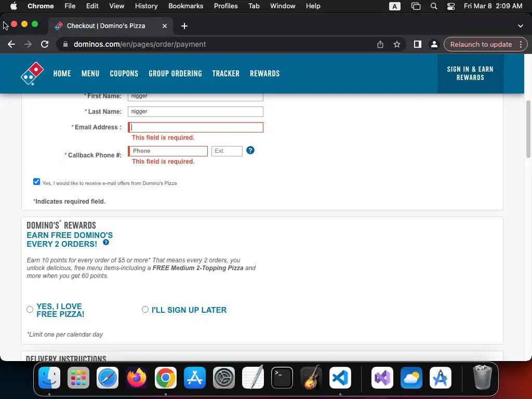Click the date and time in menu bar
Screen dimensions: 532x399
tap(493, 6)
